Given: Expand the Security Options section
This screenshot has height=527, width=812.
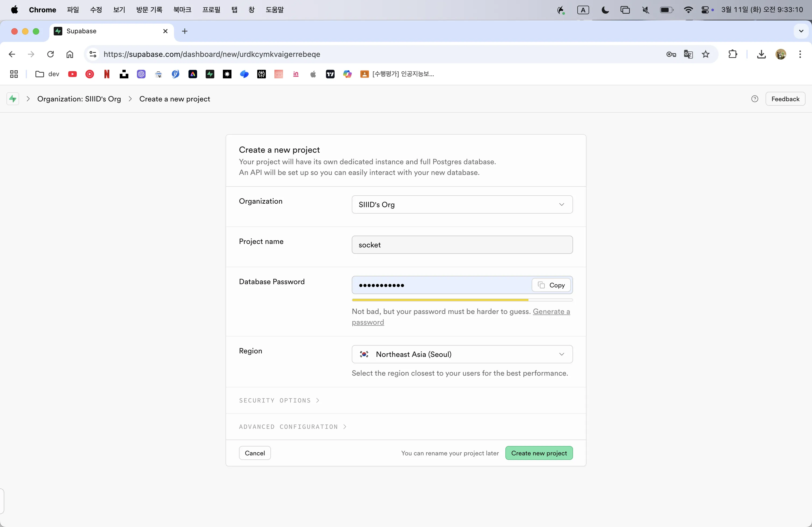Looking at the screenshot, I should coord(279,400).
